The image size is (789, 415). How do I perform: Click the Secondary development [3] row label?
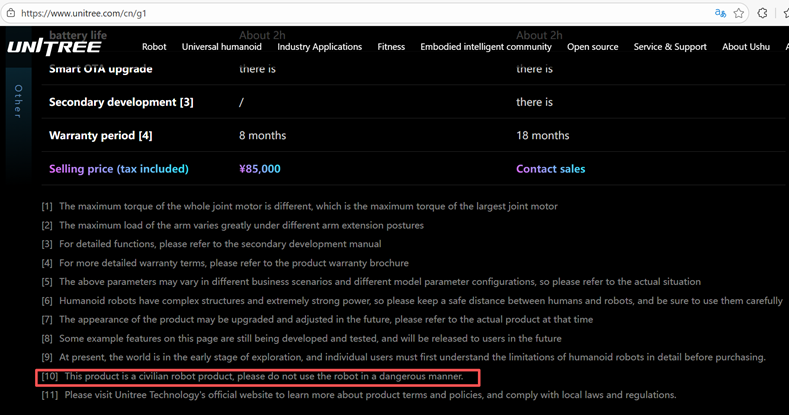[121, 102]
